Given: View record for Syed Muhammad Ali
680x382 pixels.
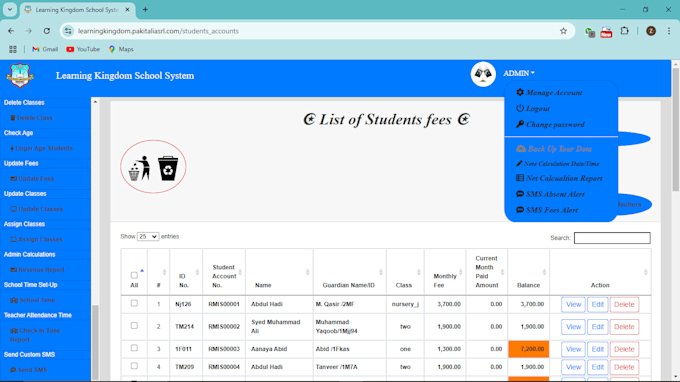Looking at the screenshot, I should 573,327.
